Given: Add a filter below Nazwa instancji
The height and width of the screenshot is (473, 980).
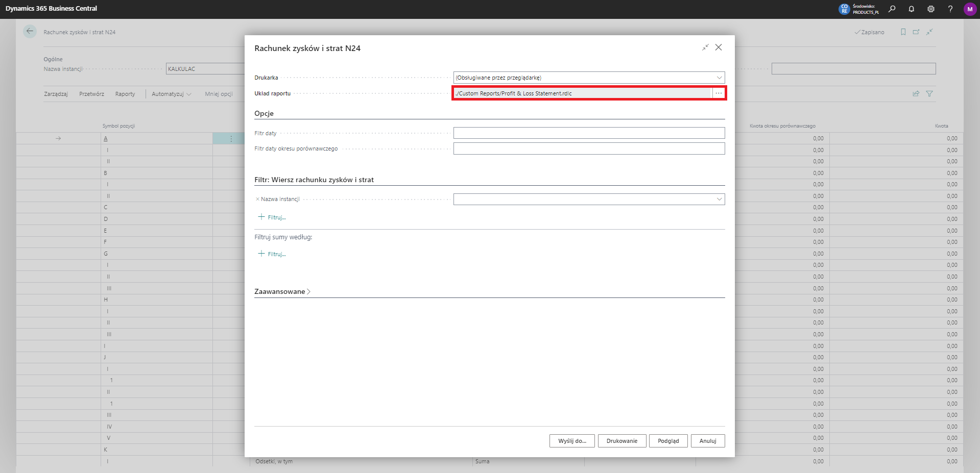Looking at the screenshot, I should click(x=272, y=217).
